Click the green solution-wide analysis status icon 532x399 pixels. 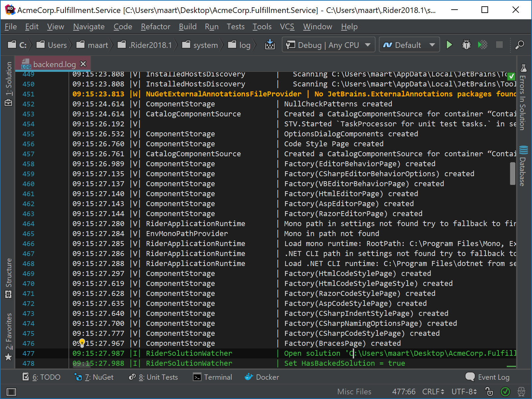[505, 392]
